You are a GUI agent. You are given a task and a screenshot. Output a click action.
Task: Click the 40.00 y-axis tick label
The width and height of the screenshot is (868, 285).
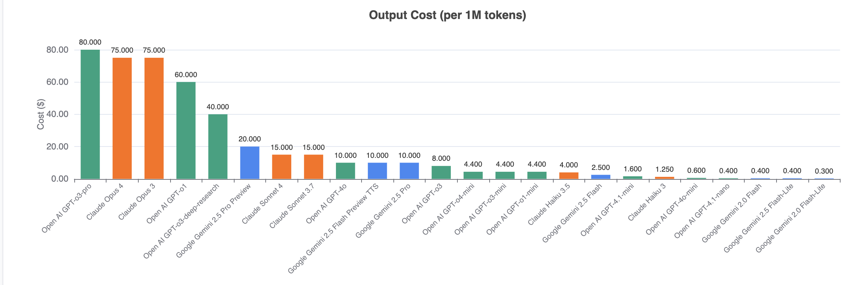pos(57,114)
